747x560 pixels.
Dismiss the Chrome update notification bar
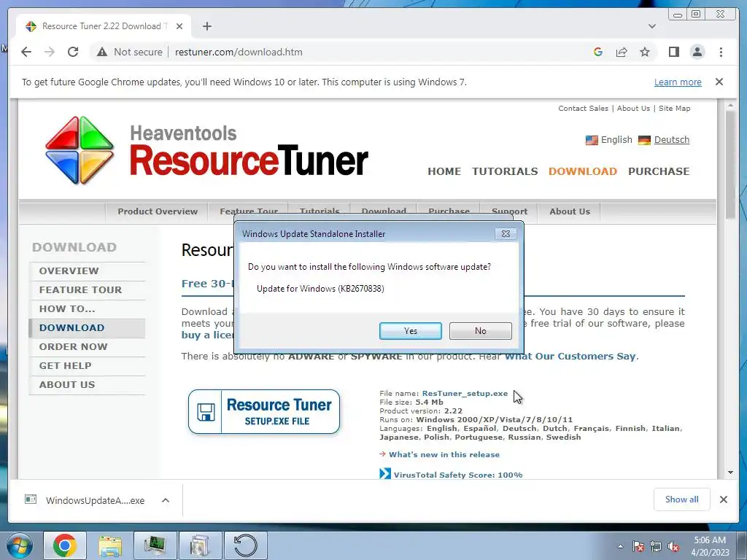click(719, 82)
